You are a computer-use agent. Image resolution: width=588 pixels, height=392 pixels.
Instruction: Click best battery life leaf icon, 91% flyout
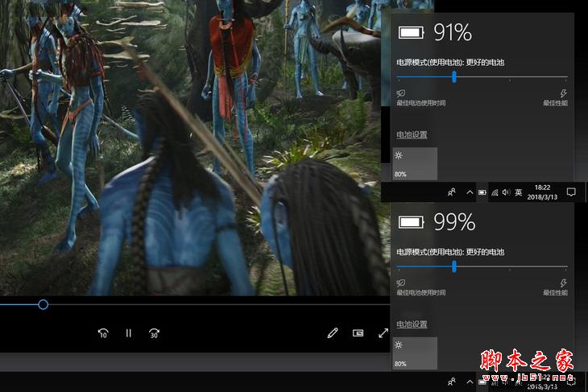[x=401, y=93]
